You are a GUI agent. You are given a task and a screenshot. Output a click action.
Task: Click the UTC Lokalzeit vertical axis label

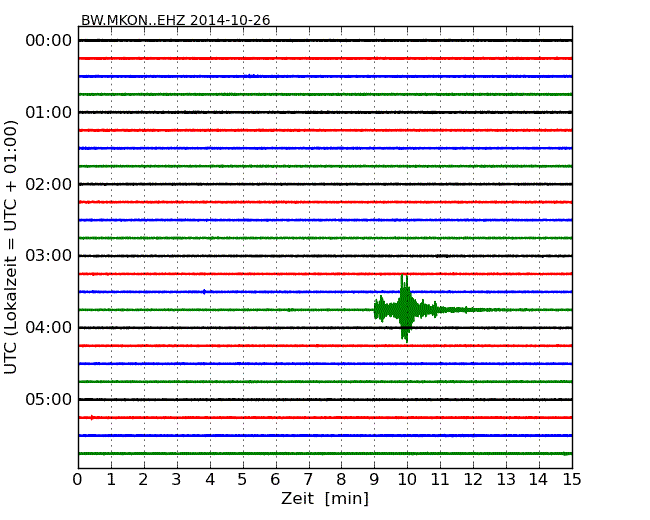(x=10, y=247)
